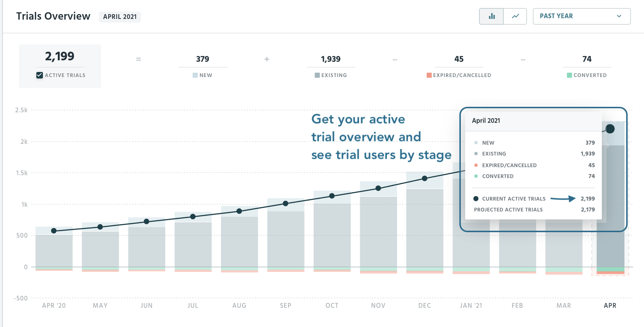Toggle the NEW series visibility in legend
The height and width of the screenshot is (327, 644).
[x=195, y=75]
